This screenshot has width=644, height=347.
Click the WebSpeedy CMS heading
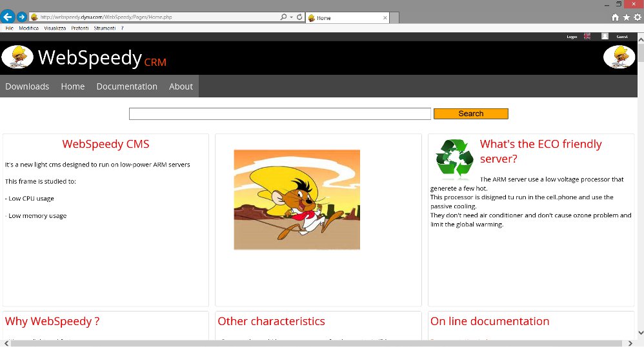click(106, 144)
